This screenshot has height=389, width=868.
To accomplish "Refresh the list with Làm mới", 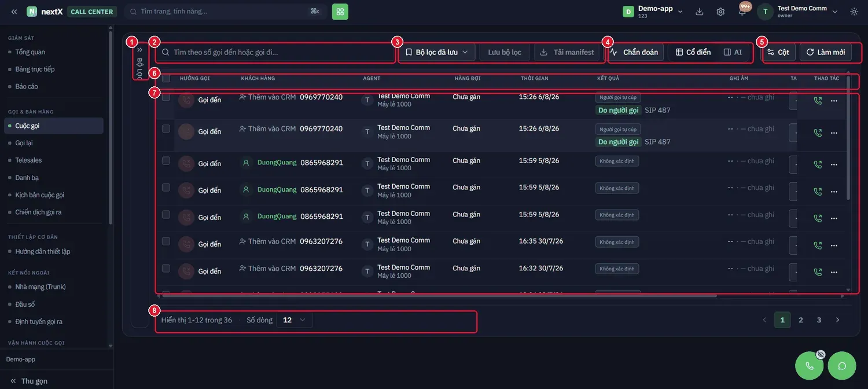I will [x=826, y=52].
